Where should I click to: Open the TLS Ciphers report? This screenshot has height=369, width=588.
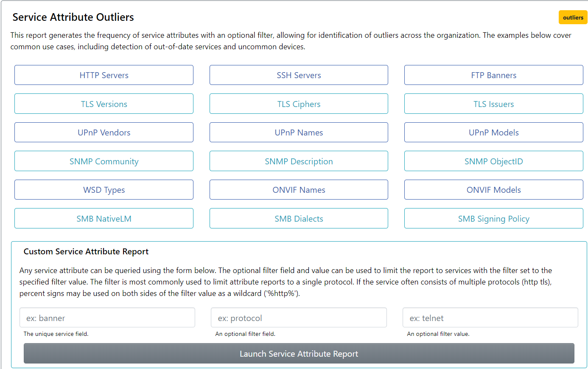pyautogui.click(x=299, y=104)
